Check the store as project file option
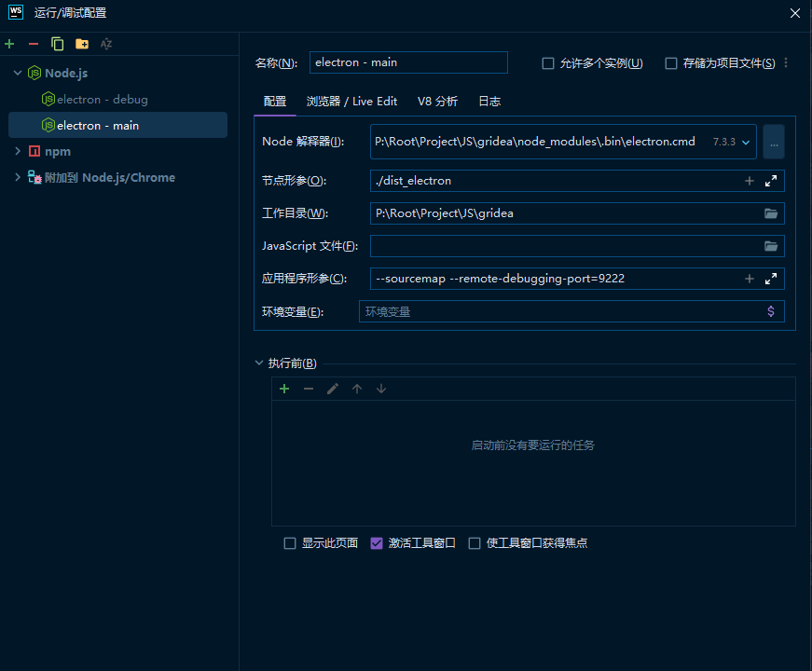 point(671,63)
